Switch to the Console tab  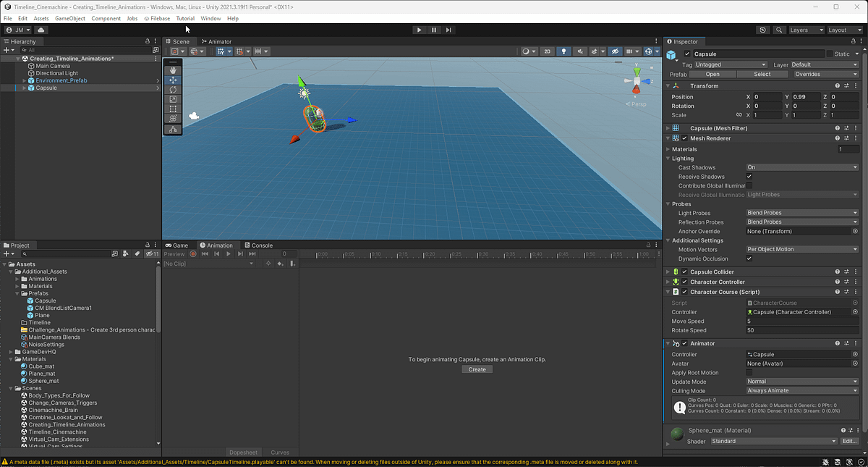coord(260,245)
